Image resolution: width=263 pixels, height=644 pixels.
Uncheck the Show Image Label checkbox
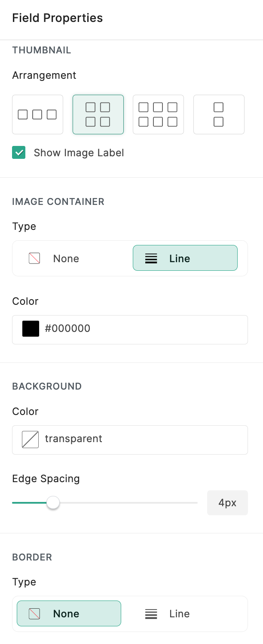click(x=19, y=153)
